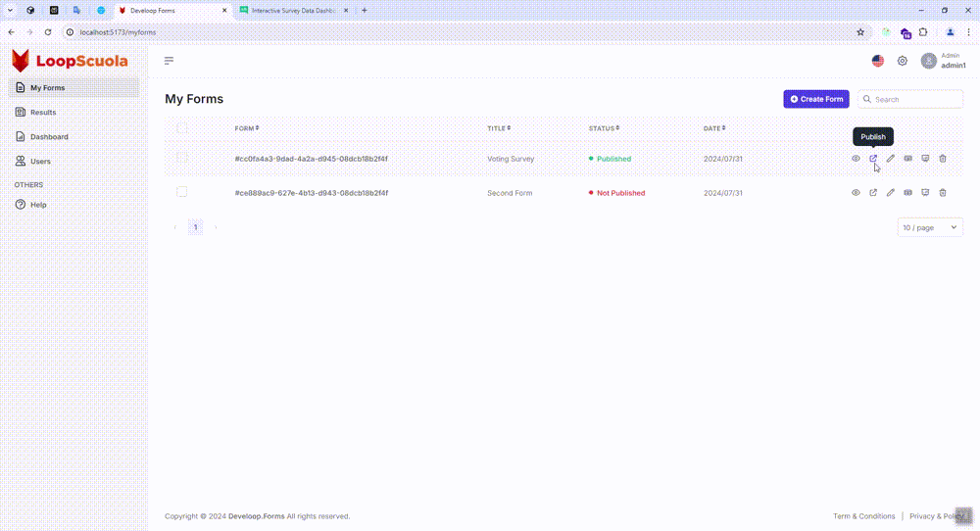Image resolution: width=980 pixels, height=531 pixels.
Task: Preview Voting Survey with the eye icon
Action: pyautogui.click(x=856, y=159)
